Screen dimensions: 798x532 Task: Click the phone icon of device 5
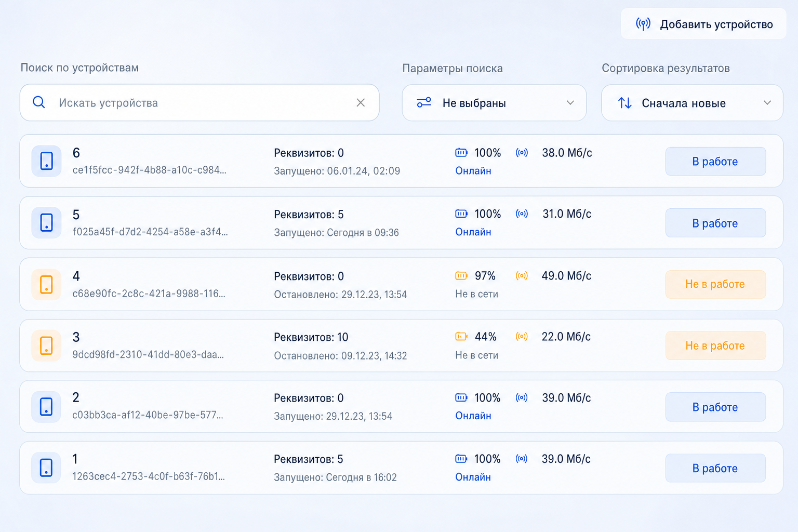(x=46, y=223)
